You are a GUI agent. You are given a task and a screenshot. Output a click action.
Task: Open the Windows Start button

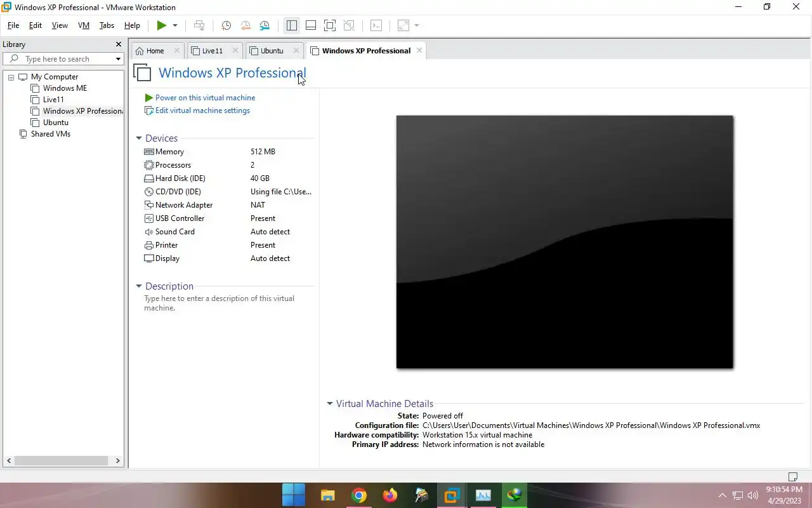click(294, 495)
